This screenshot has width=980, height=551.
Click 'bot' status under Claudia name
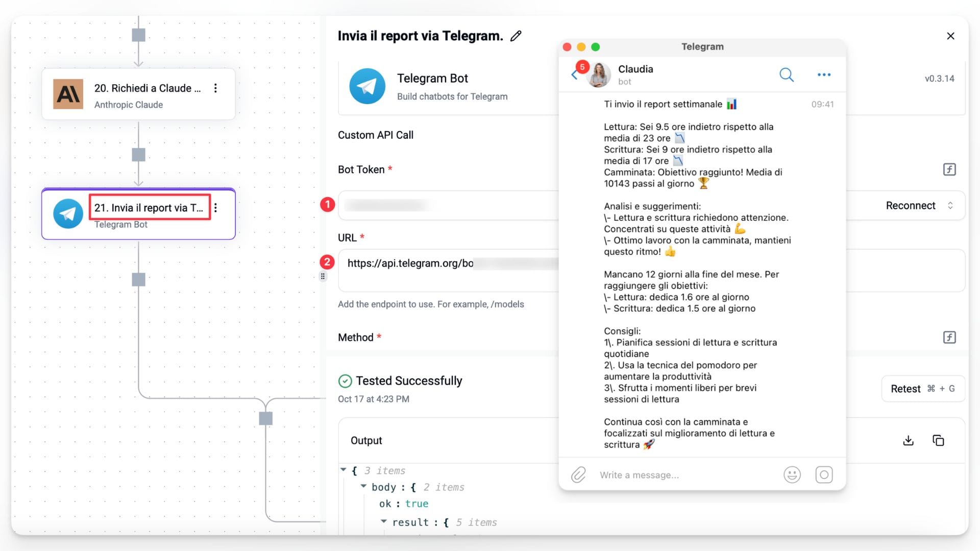pyautogui.click(x=625, y=82)
